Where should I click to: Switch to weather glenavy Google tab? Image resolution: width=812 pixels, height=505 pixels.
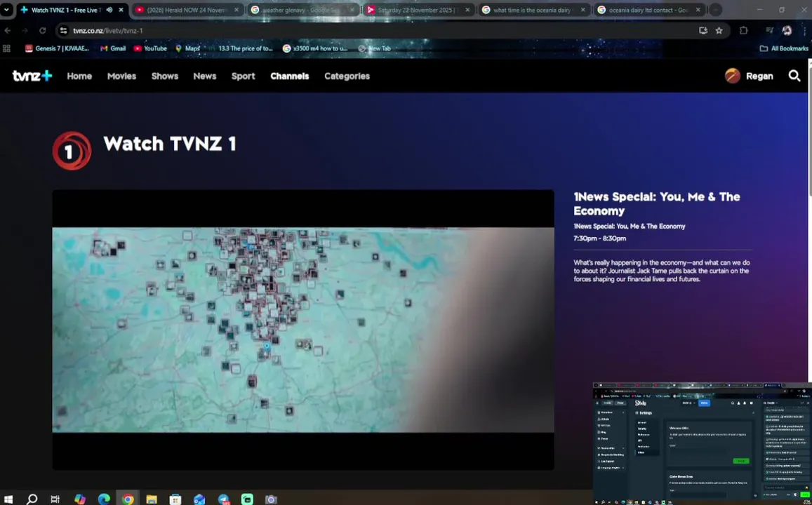[303, 10]
